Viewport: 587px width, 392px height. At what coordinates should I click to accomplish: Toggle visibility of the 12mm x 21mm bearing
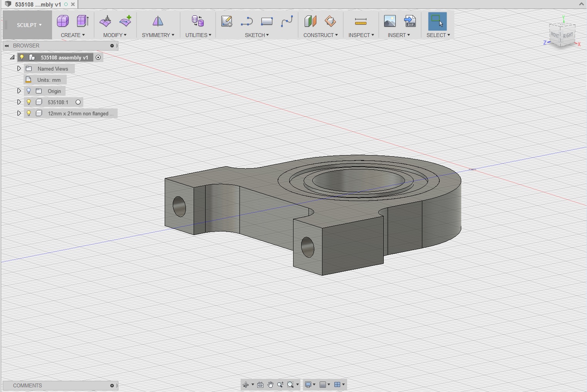tap(29, 113)
